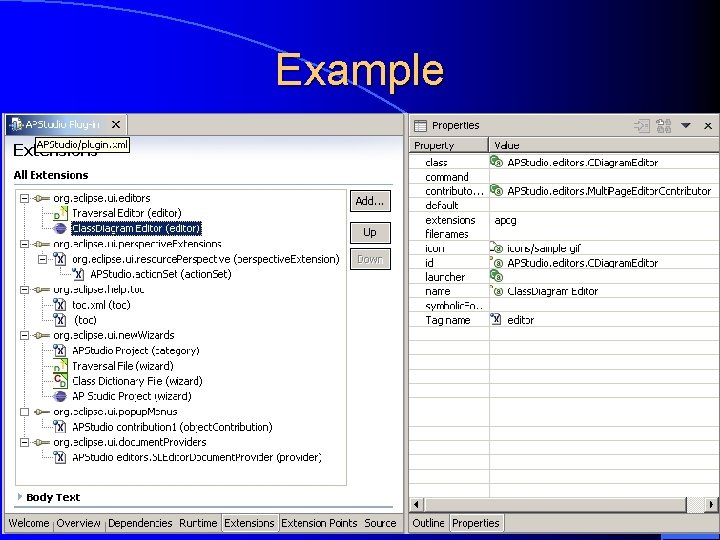Click the Up button
This screenshot has height=540, width=720.
[x=370, y=232]
